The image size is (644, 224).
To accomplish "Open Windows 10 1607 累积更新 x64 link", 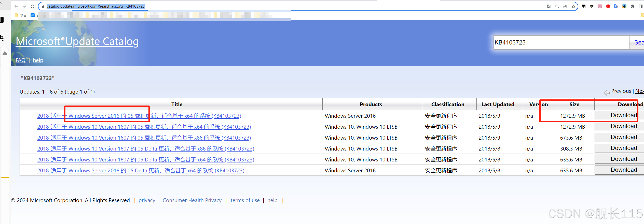I will 144,127.
